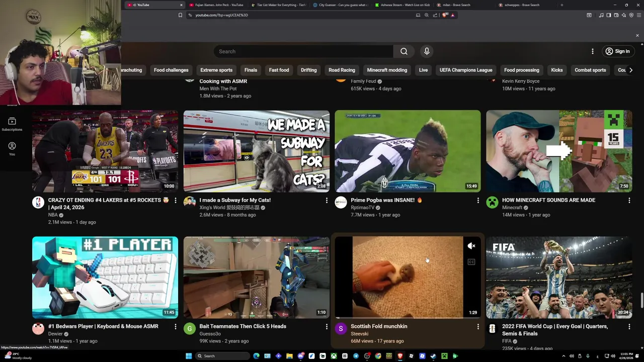Filter by the Road Racing chip
The image size is (644, 362).
342,70
